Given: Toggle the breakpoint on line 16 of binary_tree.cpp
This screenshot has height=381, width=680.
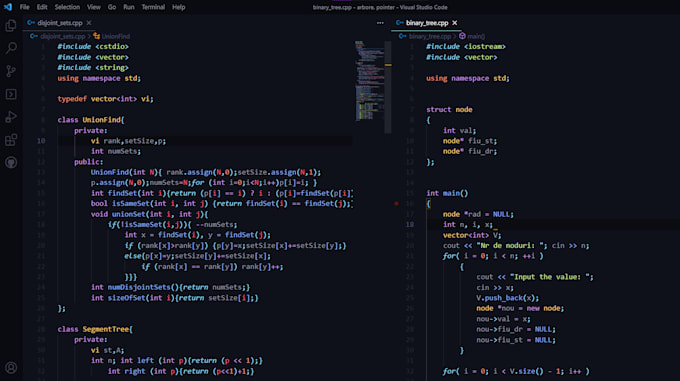Looking at the screenshot, I should point(396,203).
